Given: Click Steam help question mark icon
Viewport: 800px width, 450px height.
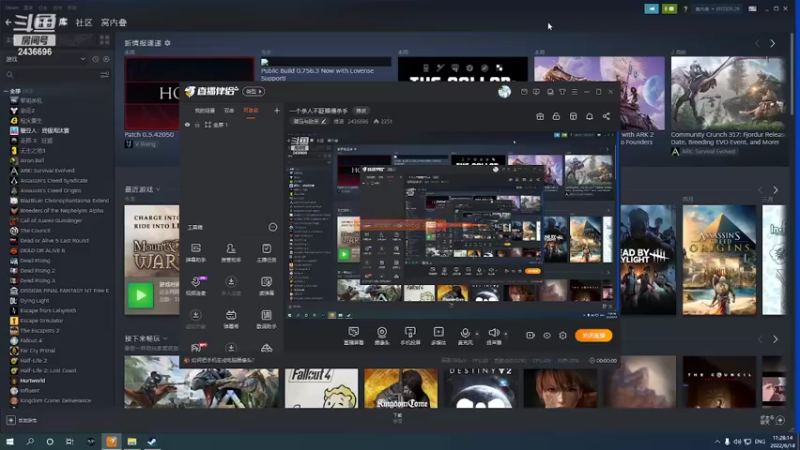Looking at the screenshot, I should [x=685, y=9].
